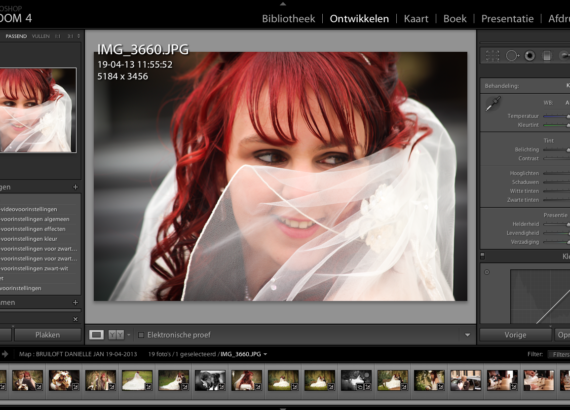Click the Contrast slider track

[556, 158]
